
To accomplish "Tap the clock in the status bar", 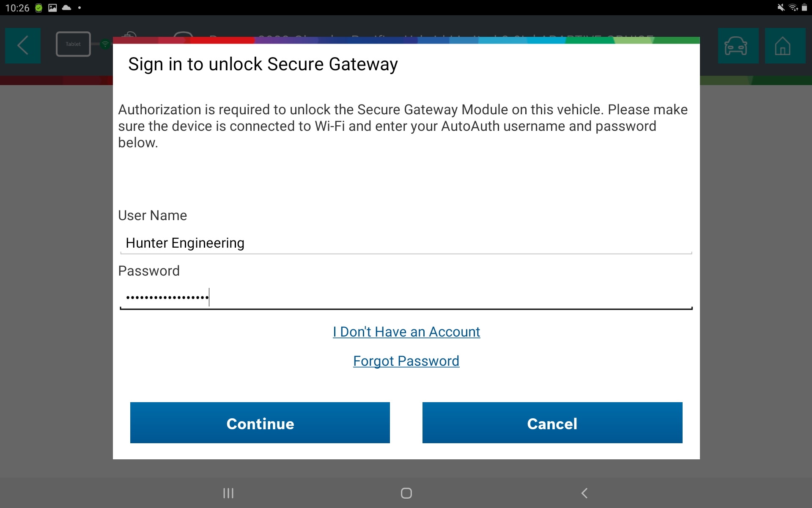I will (17, 7).
